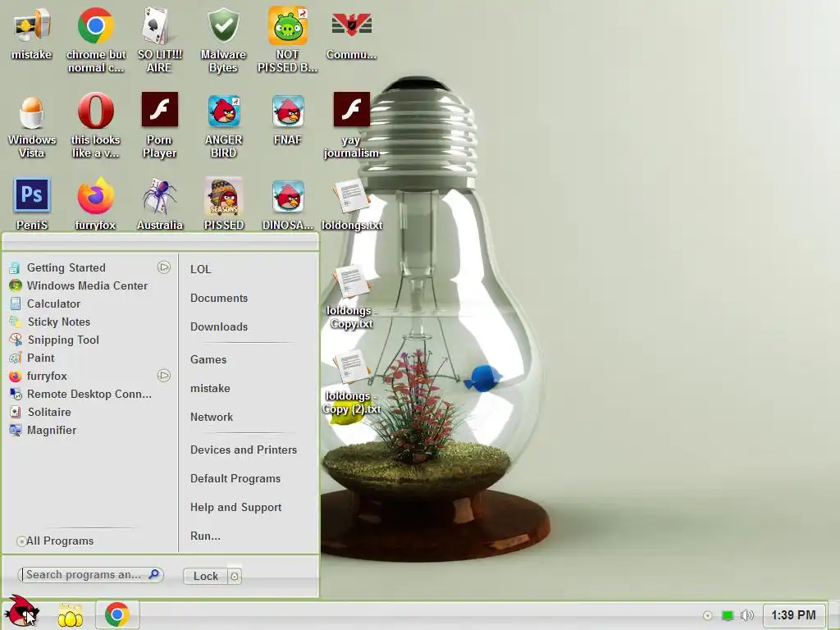Open Sticky Notes from Start menu
This screenshot has height=630, width=840.
(89, 322)
